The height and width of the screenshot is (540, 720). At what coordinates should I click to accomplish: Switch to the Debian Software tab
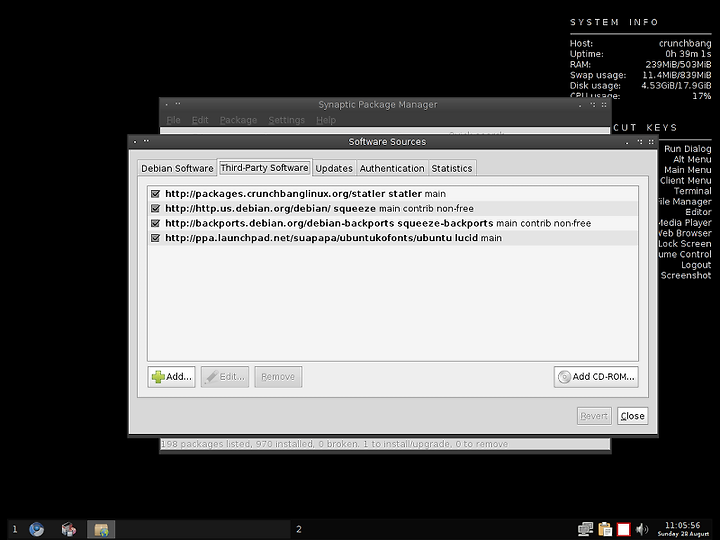(x=177, y=169)
